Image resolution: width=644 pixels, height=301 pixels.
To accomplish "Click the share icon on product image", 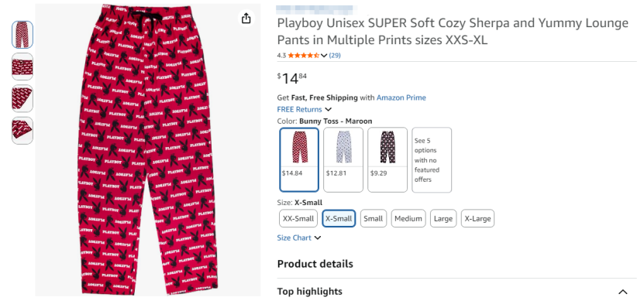I will (x=246, y=18).
